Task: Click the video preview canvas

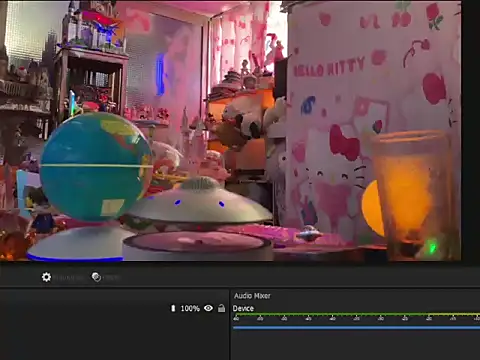Action: pyautogui.click(x=231, y=131)
